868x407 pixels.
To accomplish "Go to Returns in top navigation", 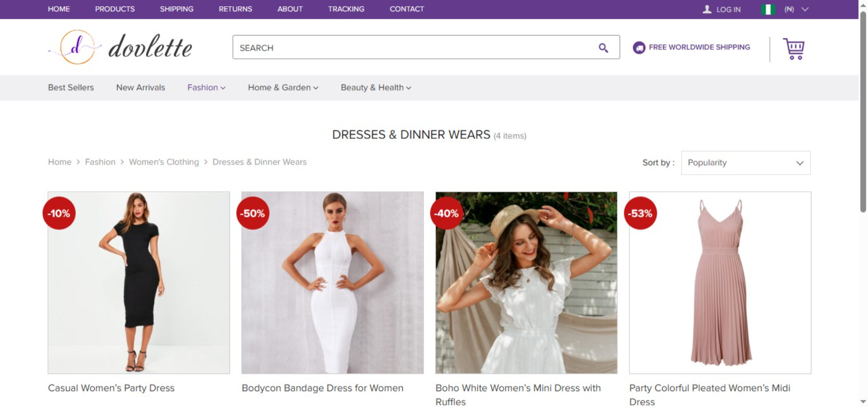I will tap(235, 9).
